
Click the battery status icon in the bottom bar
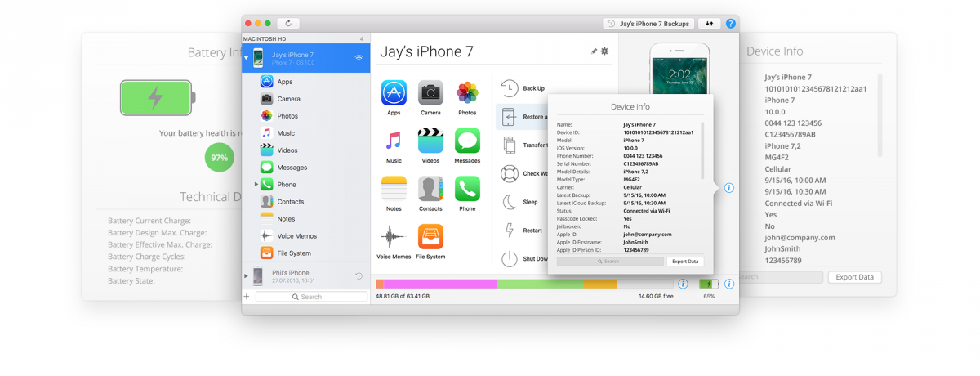coord(709,284)
